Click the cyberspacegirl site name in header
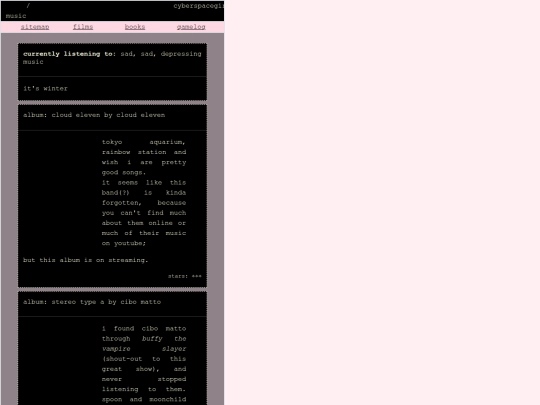This screenshot has width=540, height=405. tap(199, 6)
